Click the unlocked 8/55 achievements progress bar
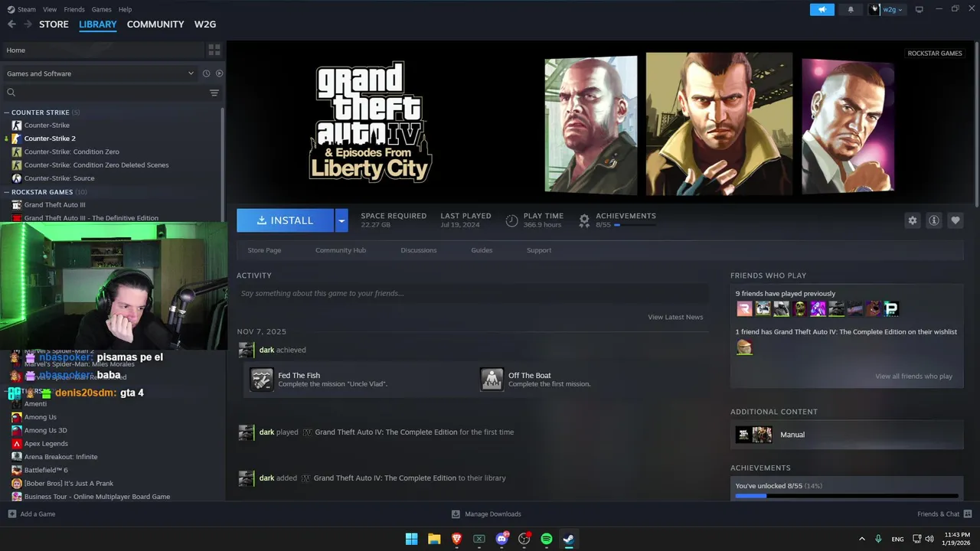980x551 pixels. (847, 496)
